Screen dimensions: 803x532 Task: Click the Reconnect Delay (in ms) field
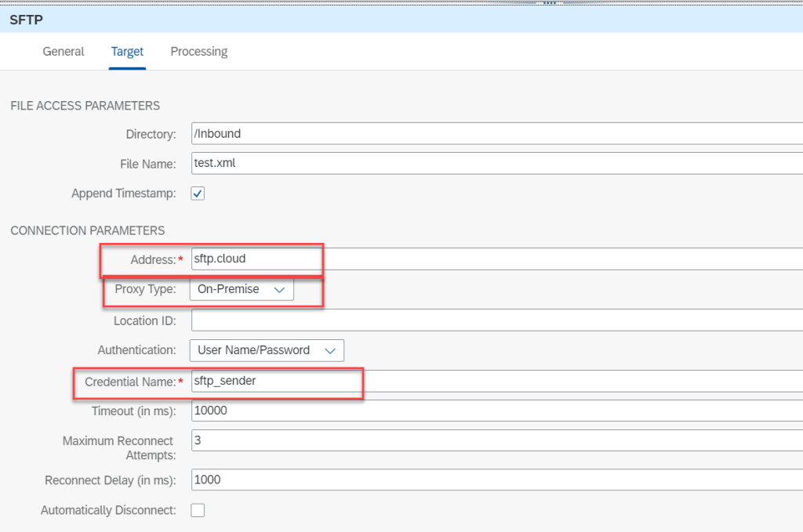(x=494, y=480)
